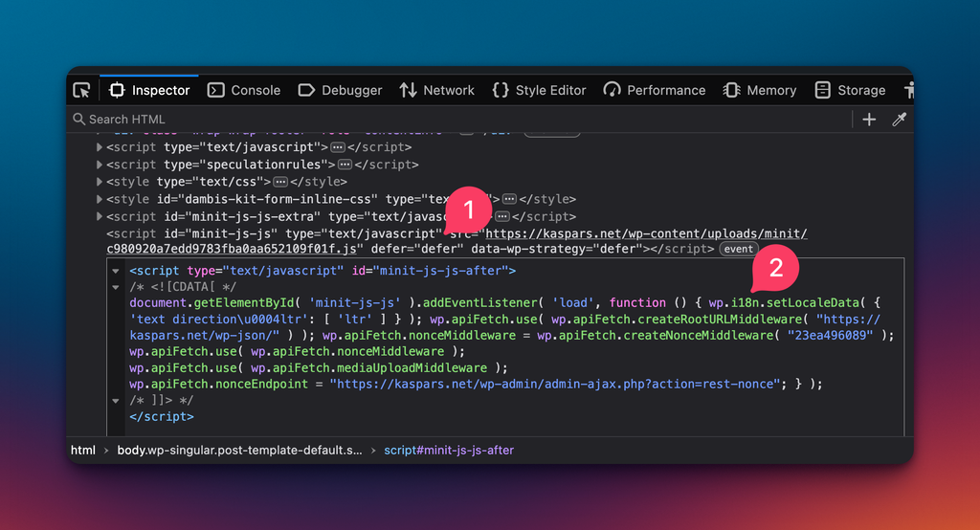Click the accessibility icon in toolbar

point(908,90)
